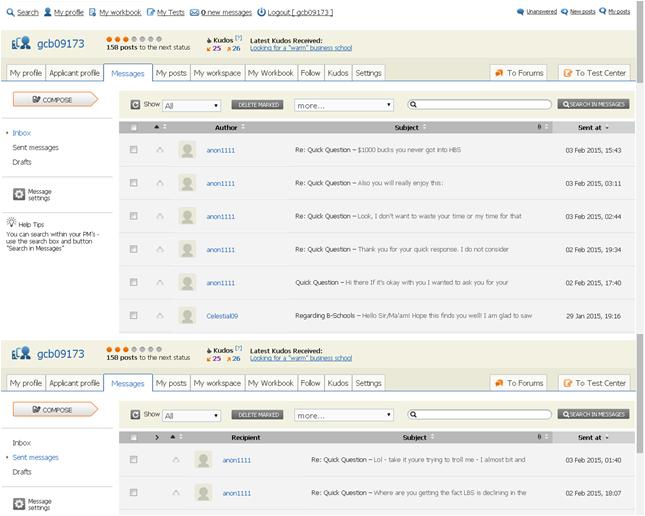Click the workbook icon beside My workbook
Screen dimensions: 645x516
coord(93,12)
